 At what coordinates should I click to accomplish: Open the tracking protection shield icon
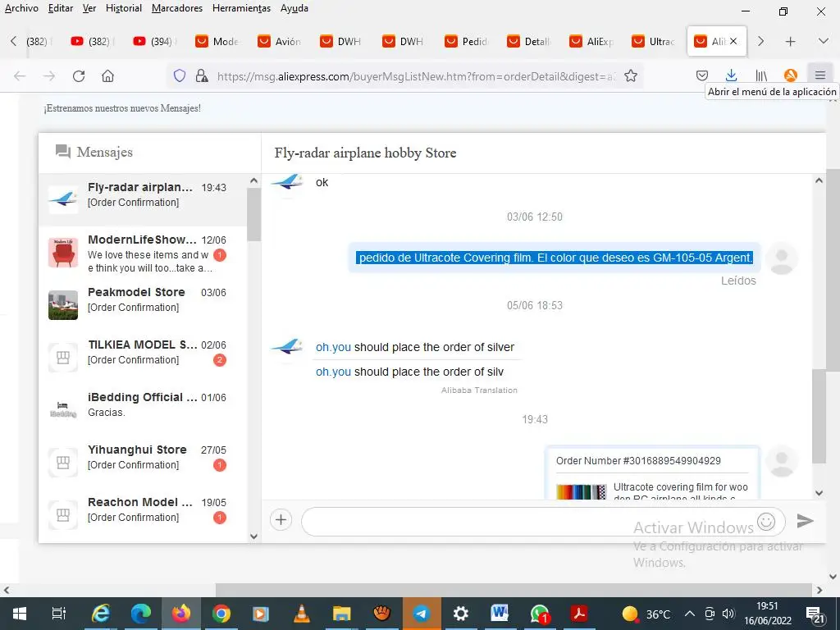(x=180, y=76)
